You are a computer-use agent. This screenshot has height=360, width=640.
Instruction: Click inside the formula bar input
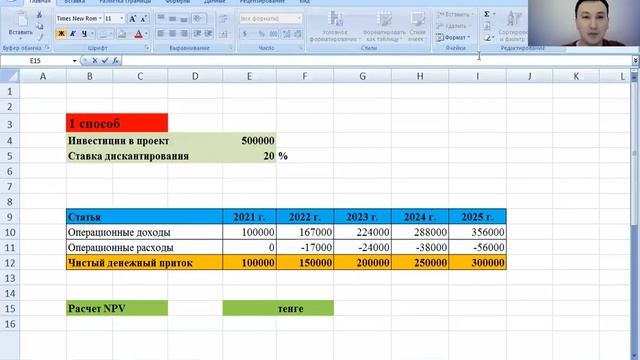376,61
